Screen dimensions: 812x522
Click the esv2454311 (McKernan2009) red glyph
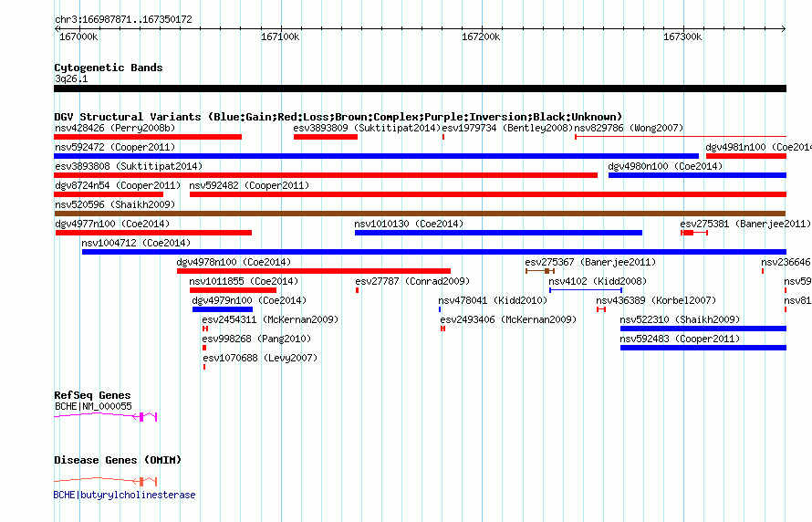205,329
